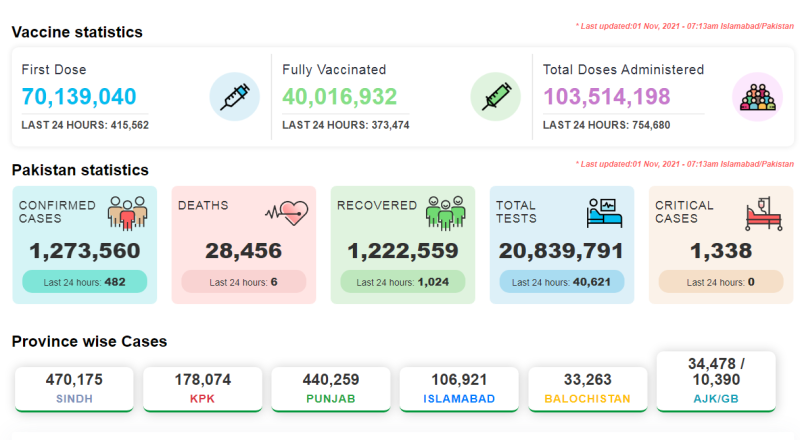Screen dimensions: 800x440
Task: Open the Punjab cases card
Action: click(331, 389)
